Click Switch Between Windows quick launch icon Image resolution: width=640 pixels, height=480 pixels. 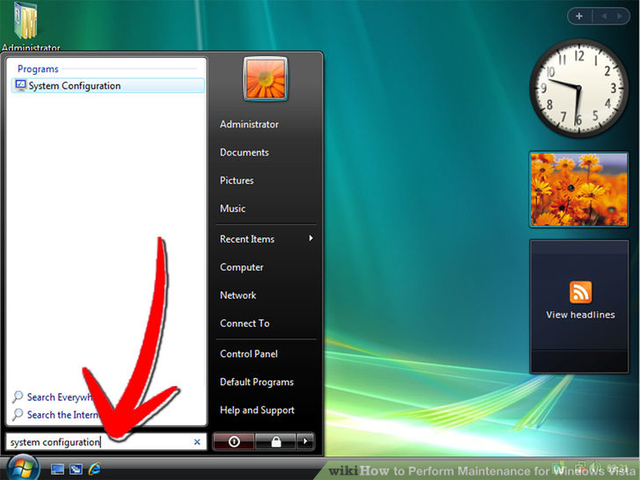click(x=76, y=469)
